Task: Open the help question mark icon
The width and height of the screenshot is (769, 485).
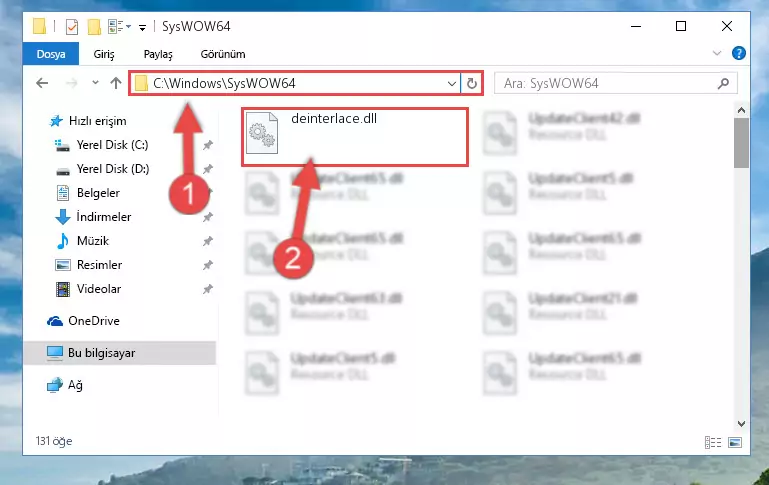Action: pyautogui.click(x=739, y=53)
